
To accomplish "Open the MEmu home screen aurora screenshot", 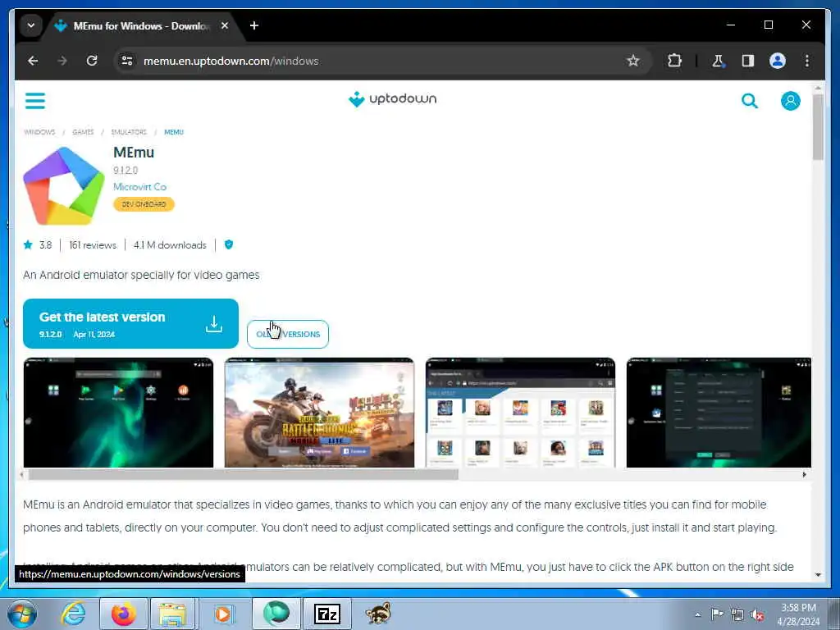I will point(118,413).
